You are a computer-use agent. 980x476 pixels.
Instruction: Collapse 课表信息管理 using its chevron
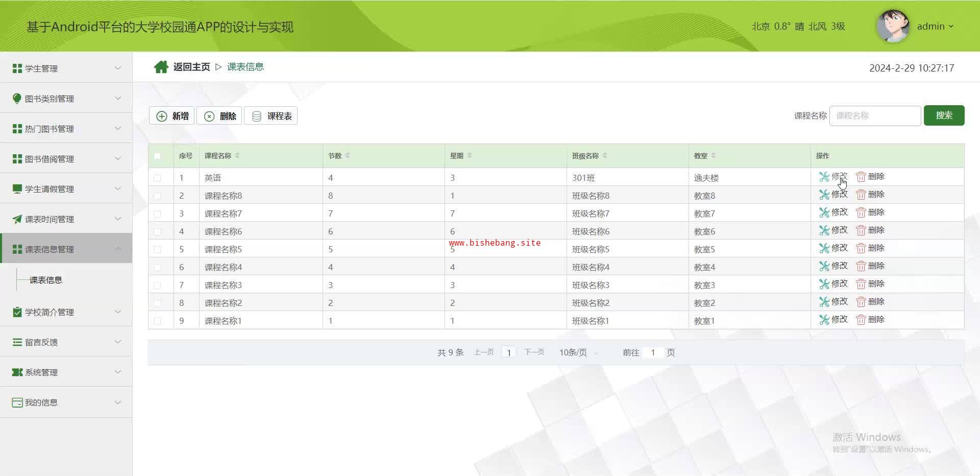[118, 249]
